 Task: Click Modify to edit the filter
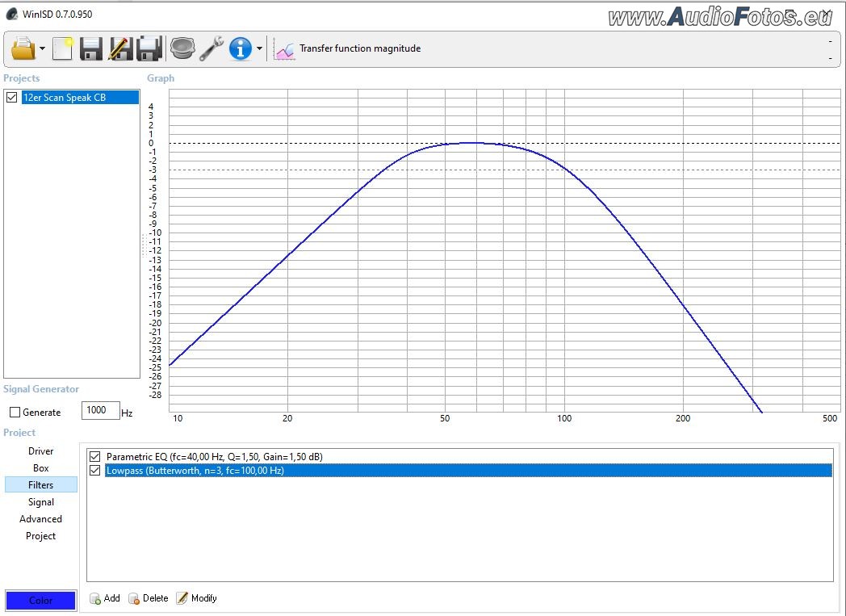(x=197, y=598)
